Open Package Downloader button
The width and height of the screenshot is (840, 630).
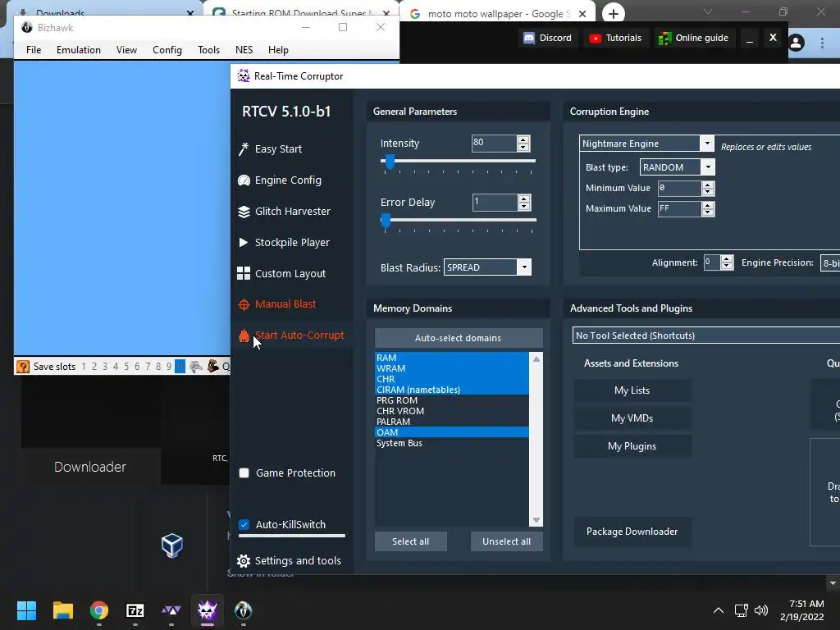[632, 532]
